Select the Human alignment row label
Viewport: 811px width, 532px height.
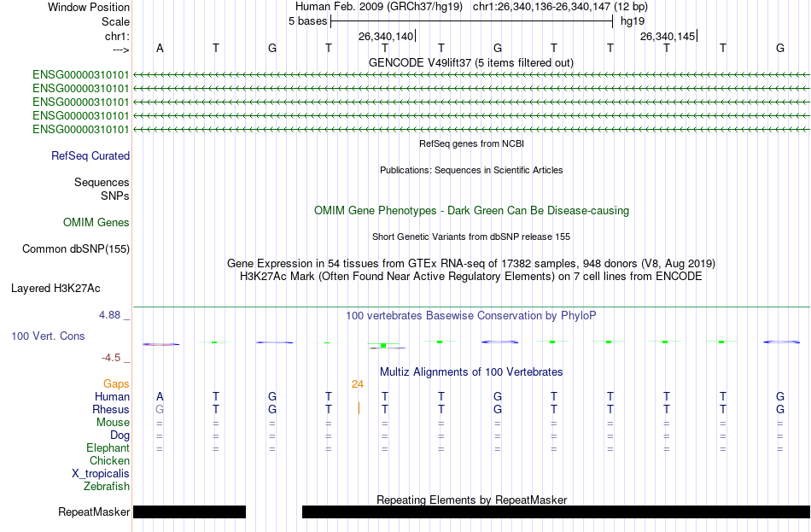(112, 396)
